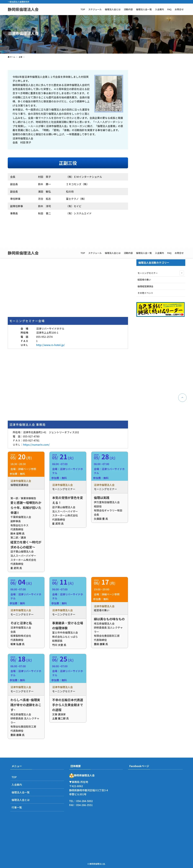Open the 05/21 モーニングセミナー event card
193x868 pixels.
tap(68, 490)
